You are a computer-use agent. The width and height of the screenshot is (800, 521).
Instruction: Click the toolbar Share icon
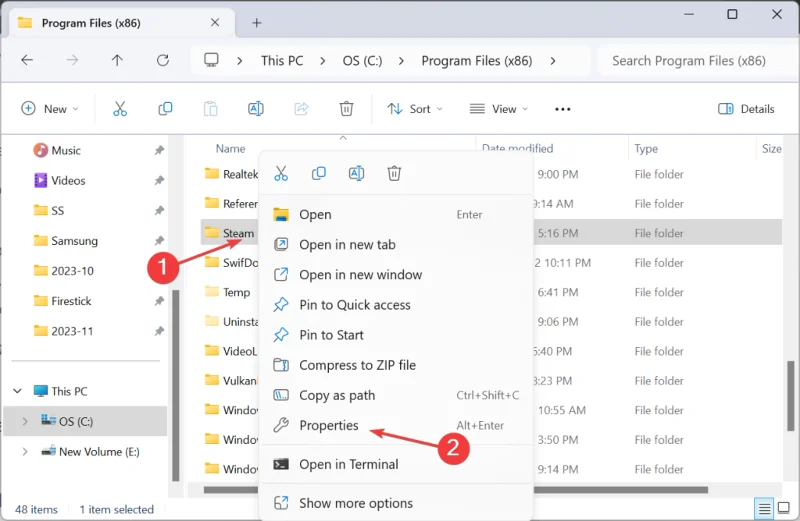coord(301,109)
